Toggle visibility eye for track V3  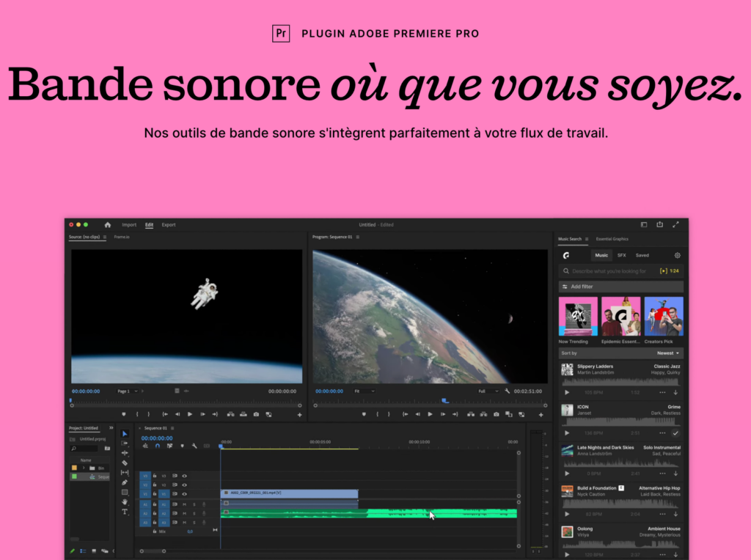point(184,476)
